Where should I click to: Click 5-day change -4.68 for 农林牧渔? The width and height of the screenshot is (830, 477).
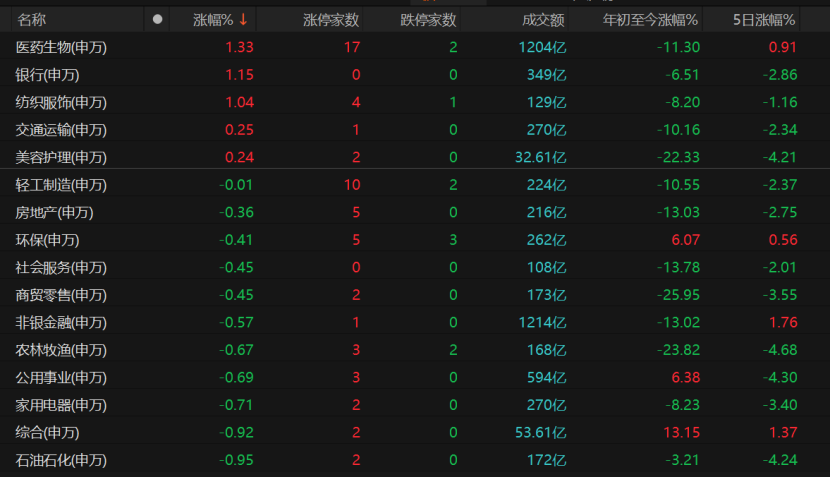coord(780,350)
